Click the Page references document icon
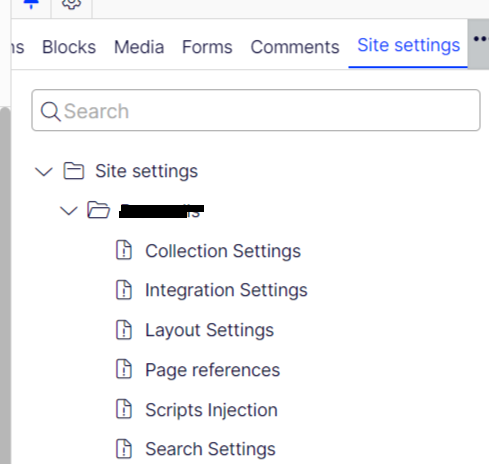The image size is (489, 464). coord(124,369)
